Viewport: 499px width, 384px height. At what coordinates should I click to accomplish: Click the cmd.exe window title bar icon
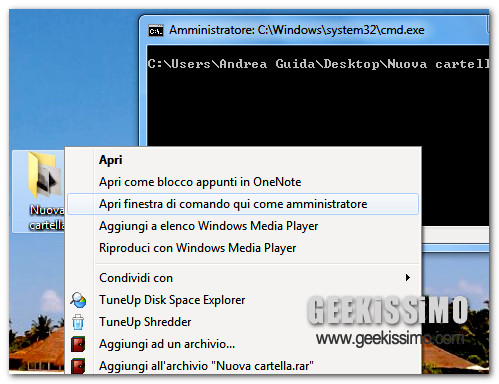pyautogui.click(x=156, y=31)
